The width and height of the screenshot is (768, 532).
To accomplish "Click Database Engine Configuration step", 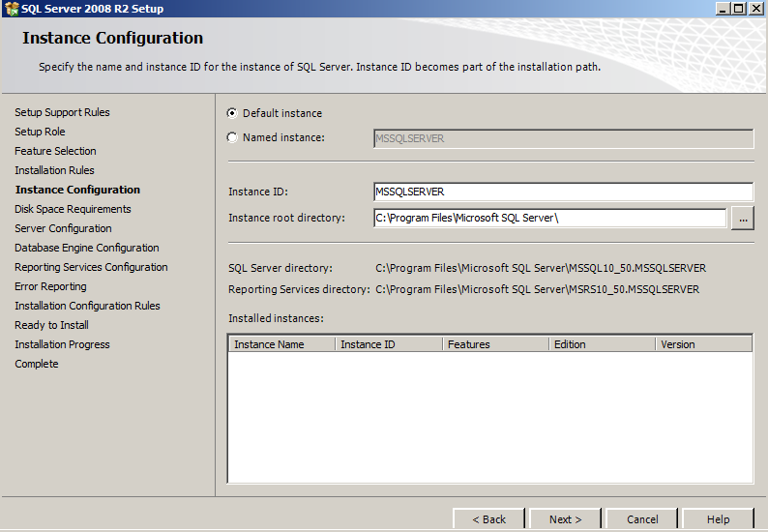I will click(x=87, y=248).
